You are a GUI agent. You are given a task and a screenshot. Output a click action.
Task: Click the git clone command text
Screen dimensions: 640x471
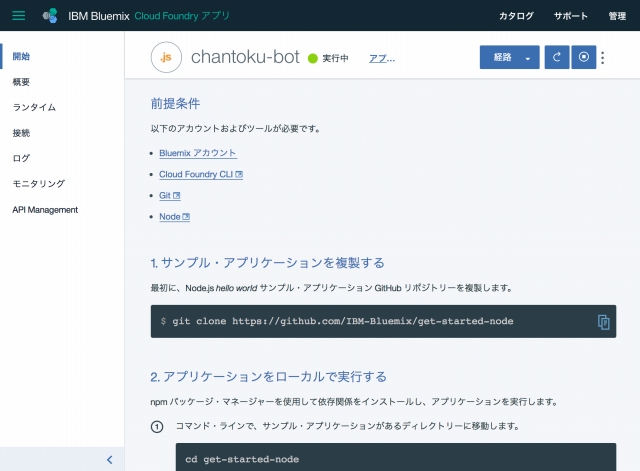click(343, 321)
